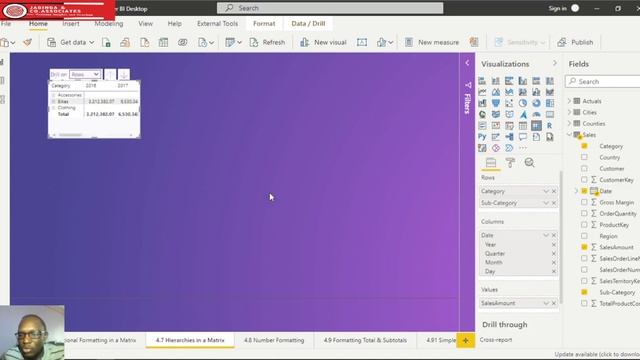Screen dimensions: 640x360
Task: Open the SalesAmount values field dropdown
Action: [546, 303]
